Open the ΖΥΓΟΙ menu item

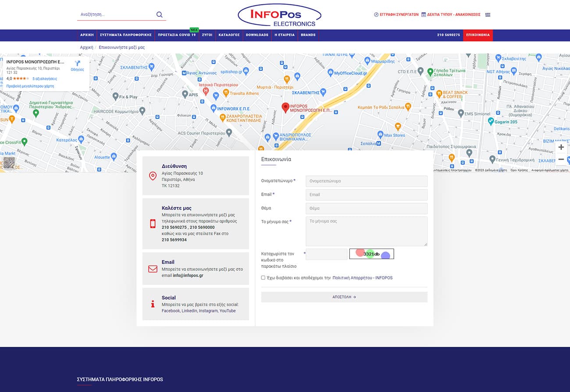pyautogui.click(x=207, y=35)
